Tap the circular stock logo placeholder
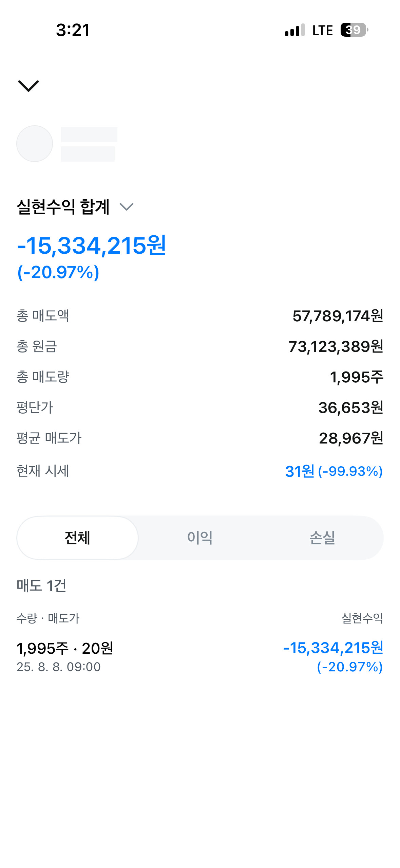400x868 pixels. [35, 144]
